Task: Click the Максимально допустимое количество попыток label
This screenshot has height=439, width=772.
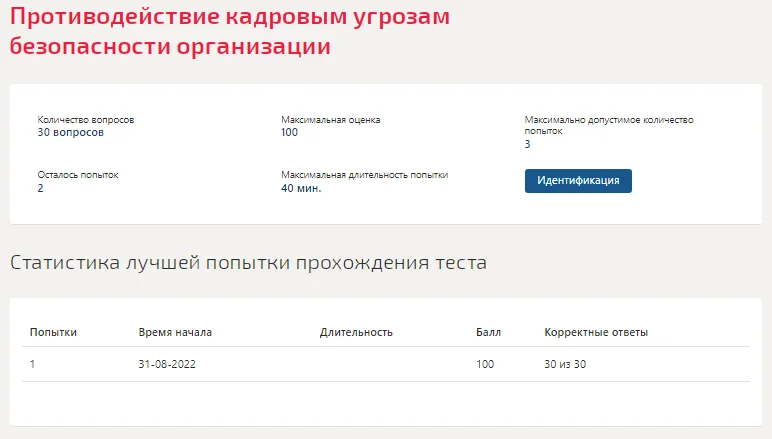Action: pos(609,125)
